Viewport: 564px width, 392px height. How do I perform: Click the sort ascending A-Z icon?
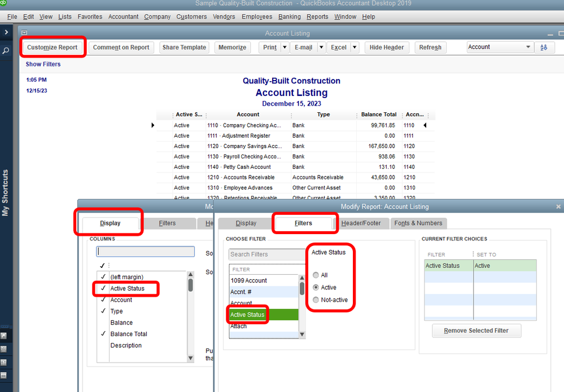point(544,47)
